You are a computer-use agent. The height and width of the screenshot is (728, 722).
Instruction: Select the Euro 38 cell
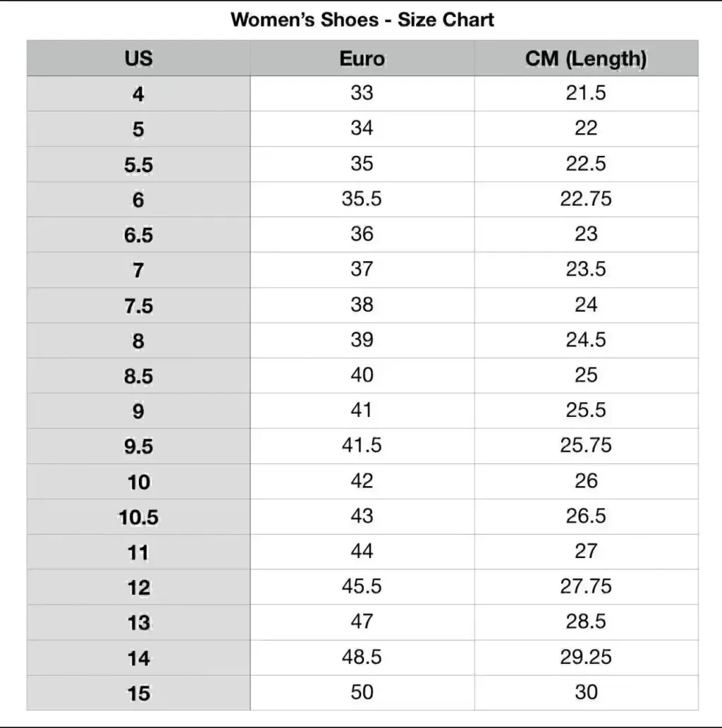(362, 305)
